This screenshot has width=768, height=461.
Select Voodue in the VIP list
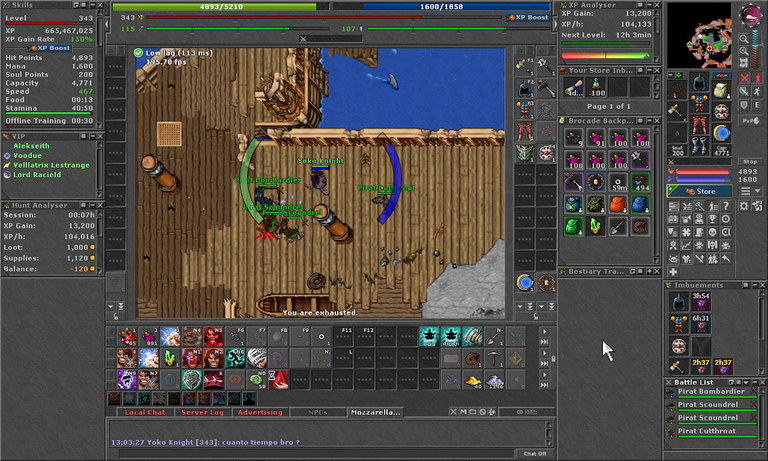click(x=27, y=155)
